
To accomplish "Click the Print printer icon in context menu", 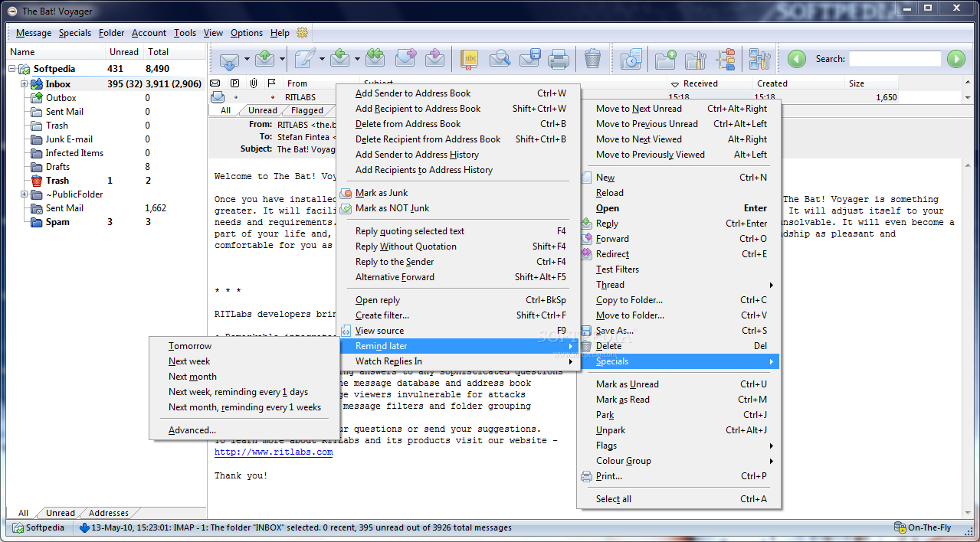I will coord(587,476).
